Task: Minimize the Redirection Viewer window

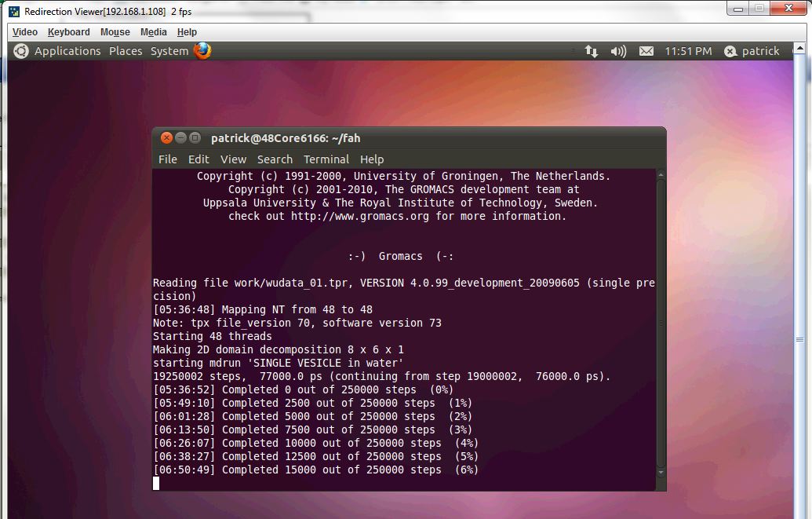Action: pyautogui.click(x=738, y=9)
